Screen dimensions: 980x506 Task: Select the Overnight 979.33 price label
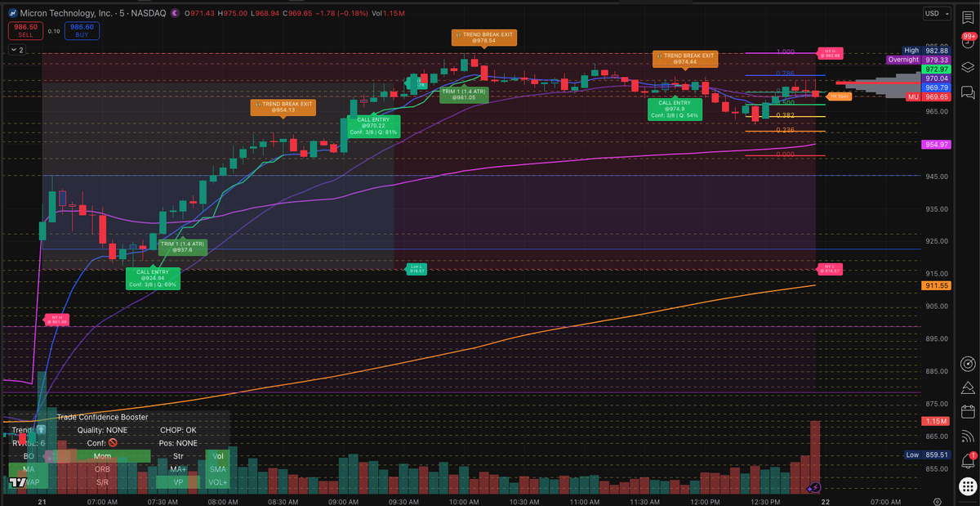pos(919,60)
